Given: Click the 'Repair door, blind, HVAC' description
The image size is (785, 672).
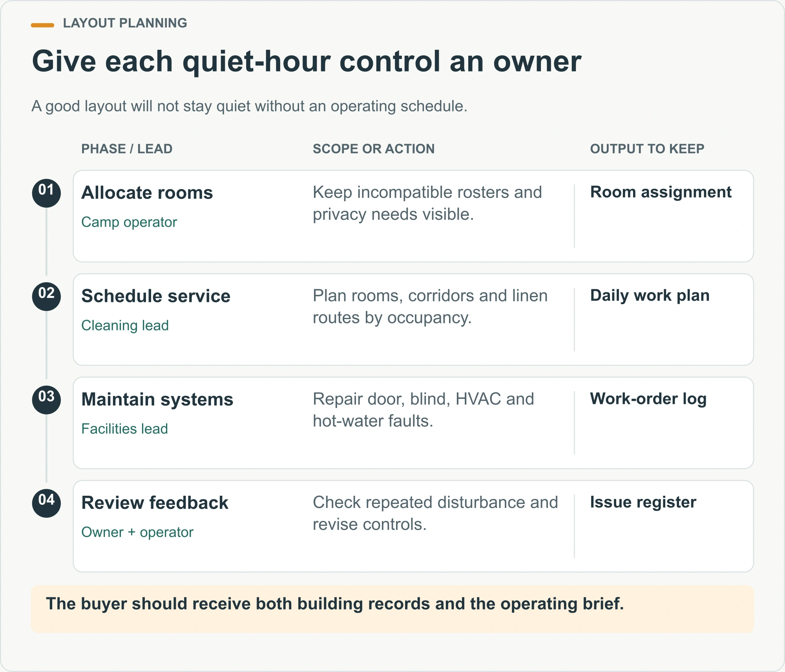Looking at the screenshot, I should 423,410.
